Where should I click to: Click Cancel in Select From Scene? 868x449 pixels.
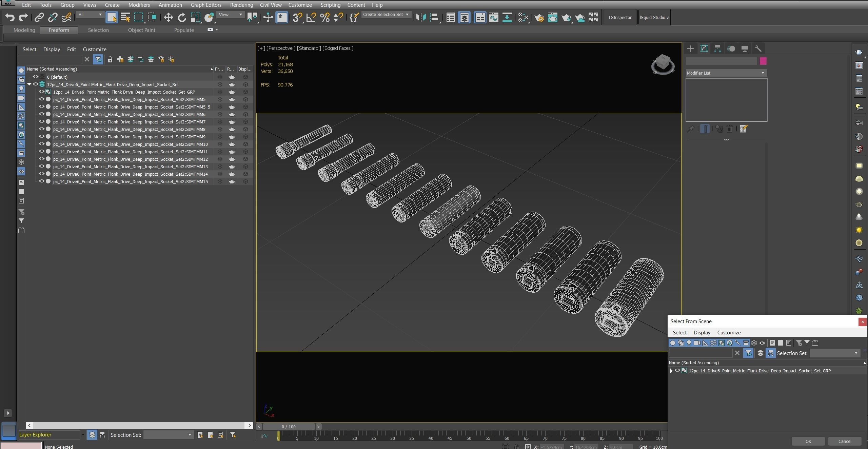[845, 441]
